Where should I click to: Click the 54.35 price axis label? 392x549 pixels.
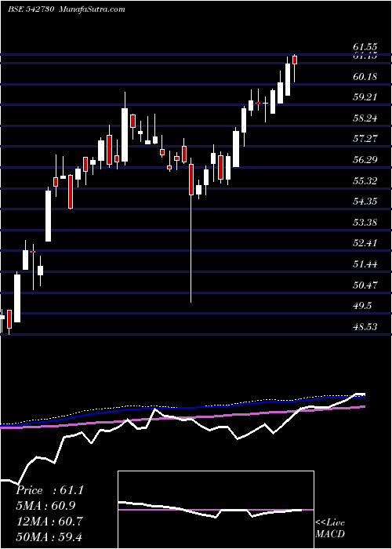[x=365, y=202]
